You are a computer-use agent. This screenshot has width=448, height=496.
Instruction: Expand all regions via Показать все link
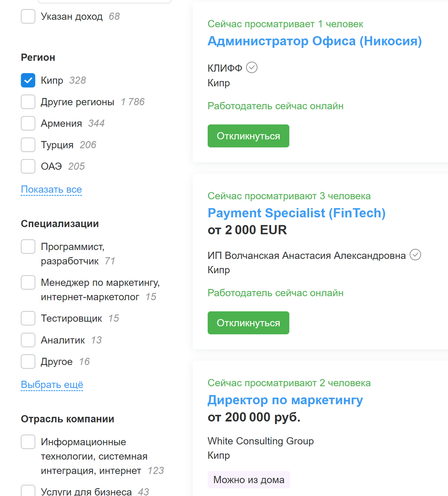pyautogui.click(x=51, y=189)
